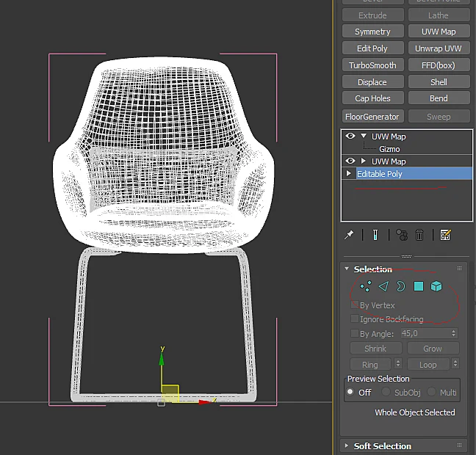
Task: Click the Sweep modifier button
Action: pyautogui.click(x=439, y=117)
